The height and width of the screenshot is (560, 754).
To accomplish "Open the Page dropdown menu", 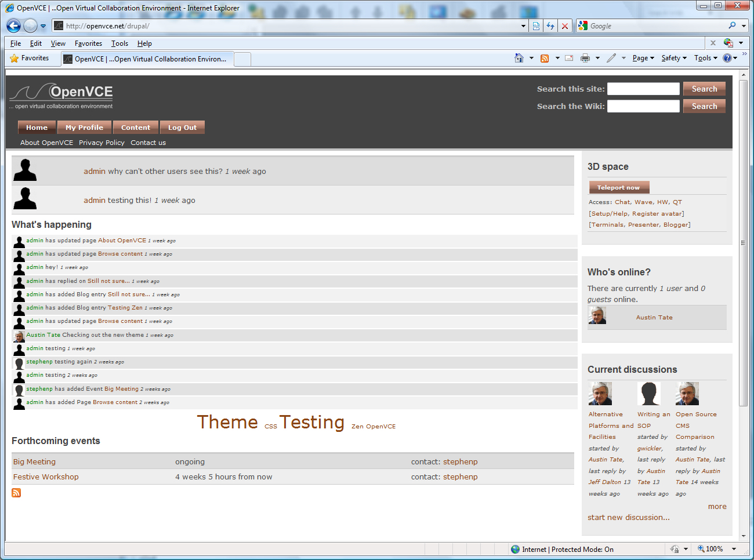I will 643,58.
